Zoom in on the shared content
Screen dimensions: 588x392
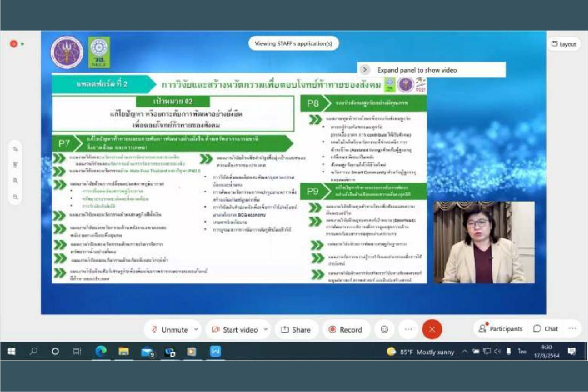pyautogui.click(x=16, y=180)
